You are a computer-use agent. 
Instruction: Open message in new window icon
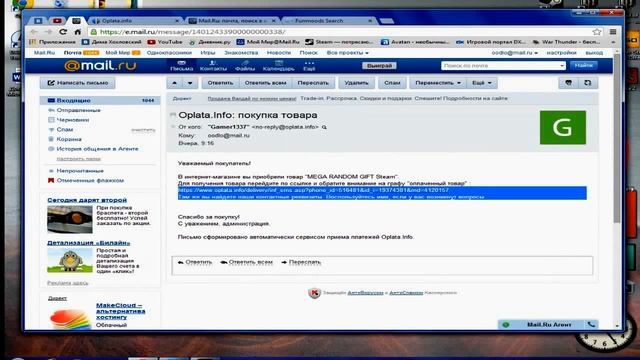588,83
